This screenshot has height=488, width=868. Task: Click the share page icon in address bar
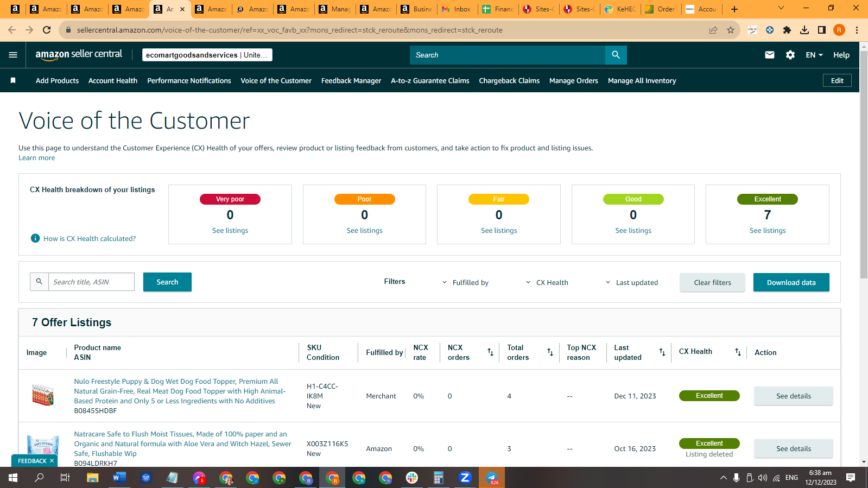point(713,30)
